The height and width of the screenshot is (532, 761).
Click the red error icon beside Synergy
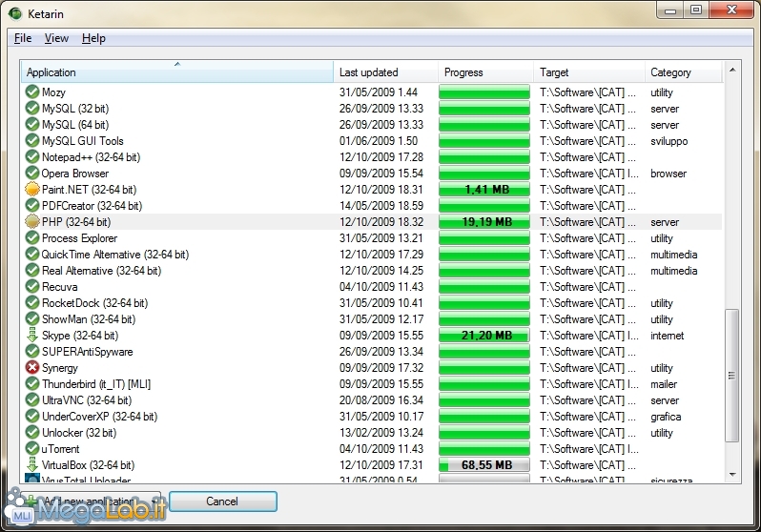[x=32, y=367]
